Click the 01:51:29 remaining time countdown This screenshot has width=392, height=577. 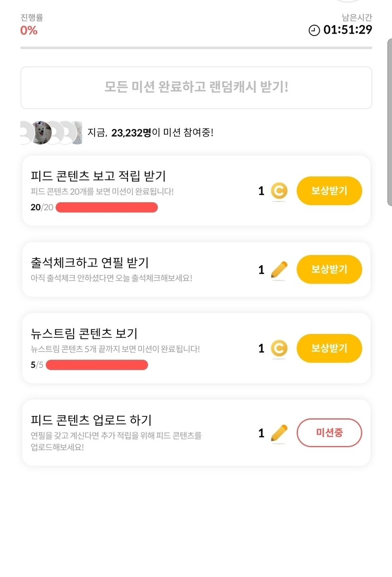click(x=348, y=30)
